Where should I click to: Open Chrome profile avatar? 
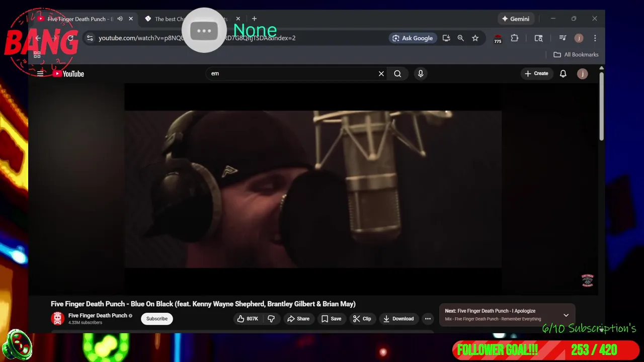pyautogui.click(x=579, y=38)
